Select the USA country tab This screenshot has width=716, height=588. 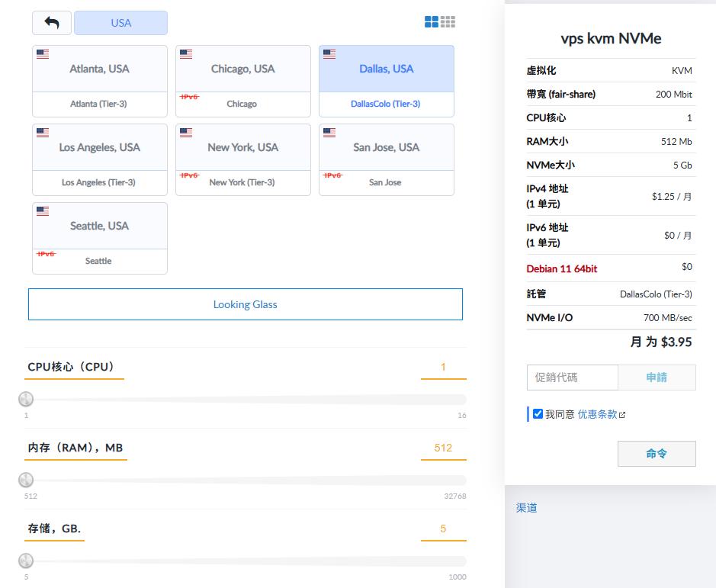pyautogui.click(x=120, y=23)
